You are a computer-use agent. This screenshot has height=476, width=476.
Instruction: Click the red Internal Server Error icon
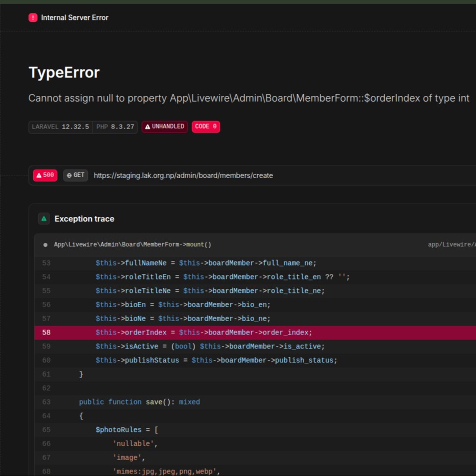(x=33, y=18)
